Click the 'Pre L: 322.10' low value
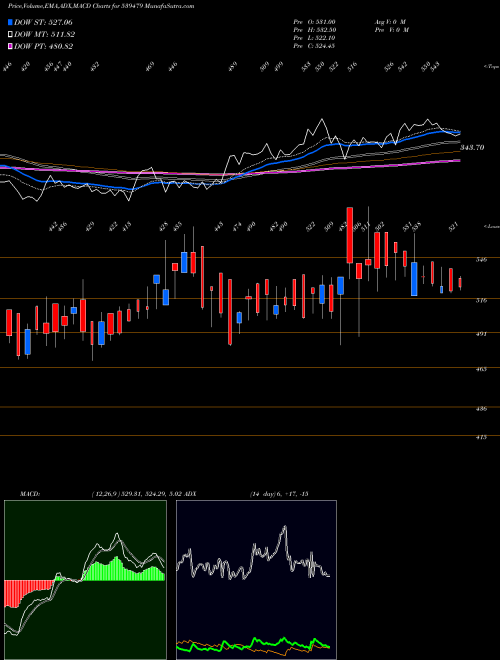This screenshot has width=500, height=660. pos(314,38)
